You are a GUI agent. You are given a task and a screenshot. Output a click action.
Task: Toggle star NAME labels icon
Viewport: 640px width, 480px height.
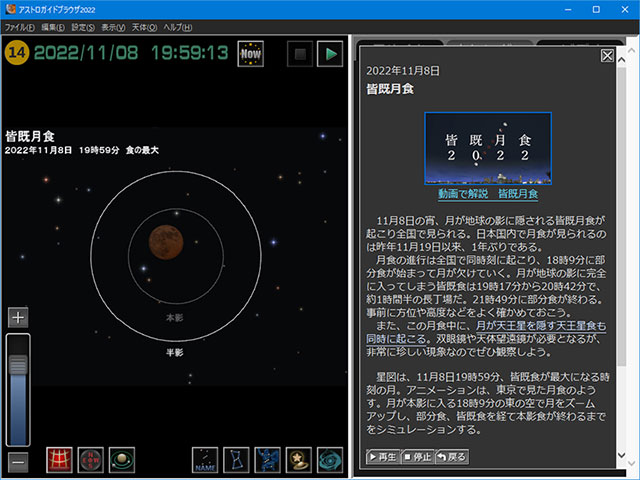(205, 459)
